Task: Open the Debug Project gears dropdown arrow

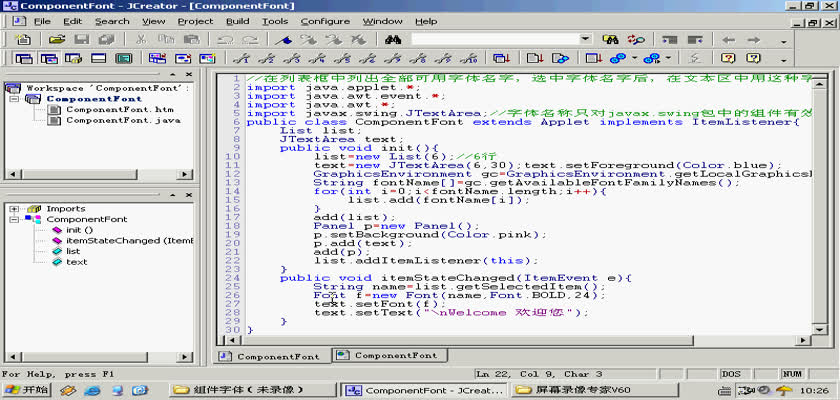Action: [668, 58]
